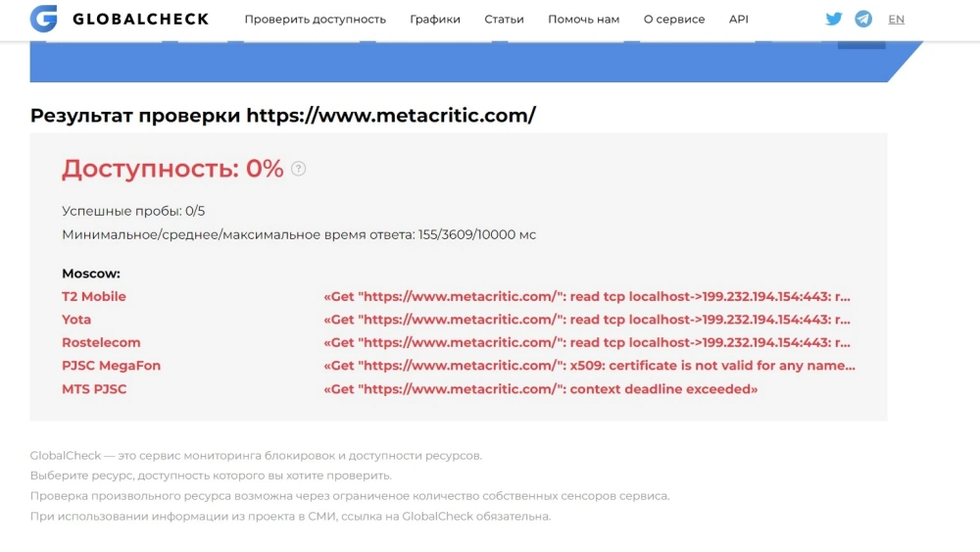Click the Rostelecom error message text

click(587, 343)
